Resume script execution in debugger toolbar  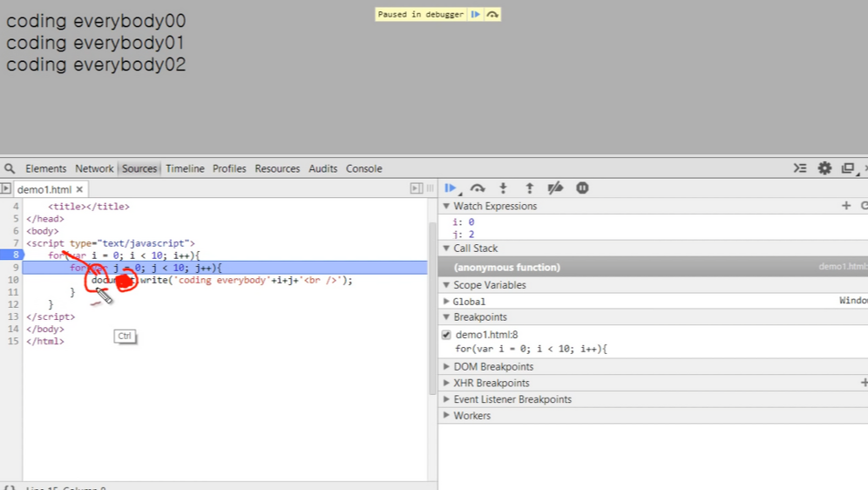[451, 188]
